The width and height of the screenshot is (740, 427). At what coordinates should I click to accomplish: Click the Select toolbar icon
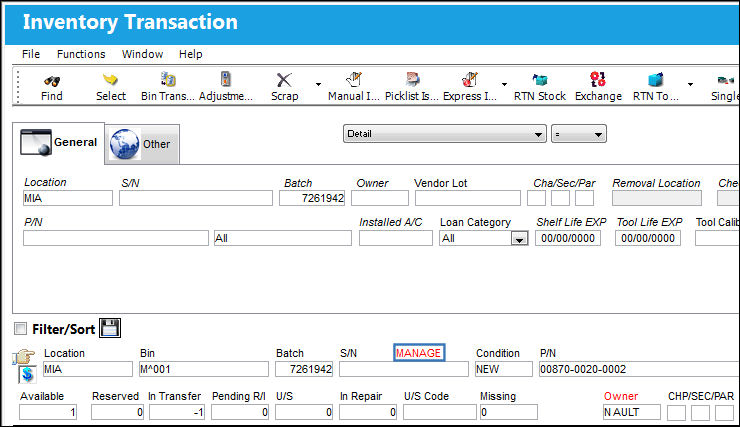pyautogui.click(x=110, y=80)
